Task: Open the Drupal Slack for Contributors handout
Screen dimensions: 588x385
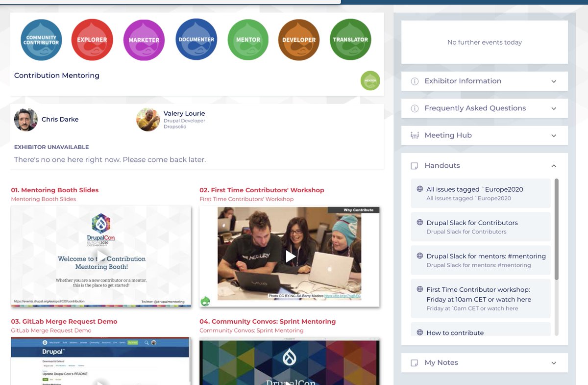Action: pyautogui.click(x=481, y=227)
